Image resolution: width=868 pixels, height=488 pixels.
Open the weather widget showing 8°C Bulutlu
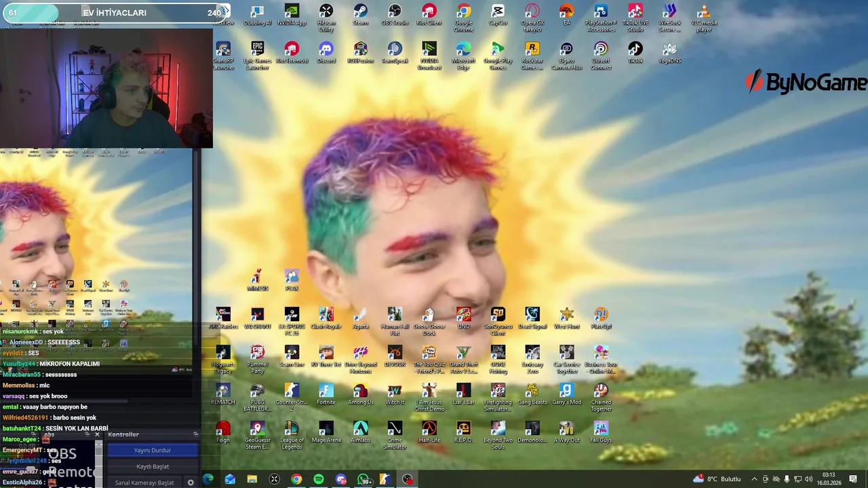(717, 479)
